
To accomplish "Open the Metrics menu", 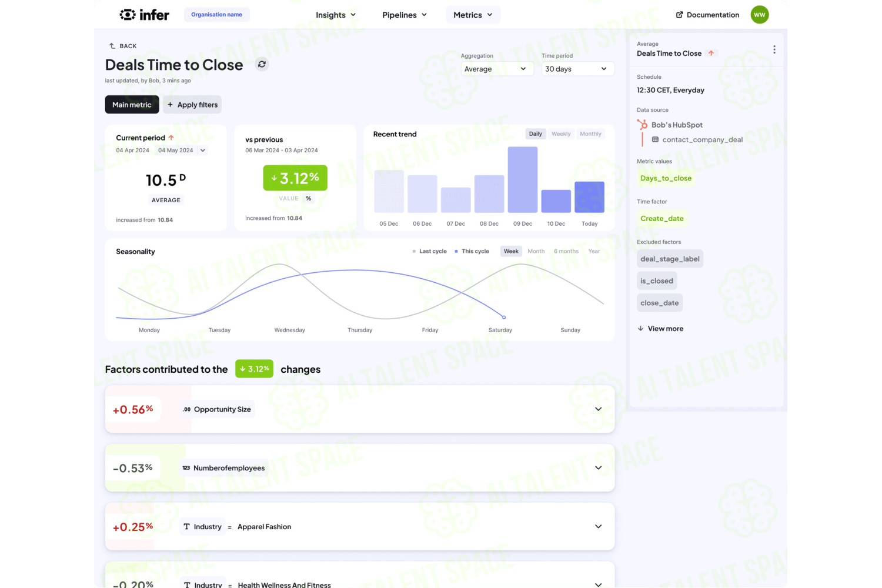I will click(x=473, y=15).
